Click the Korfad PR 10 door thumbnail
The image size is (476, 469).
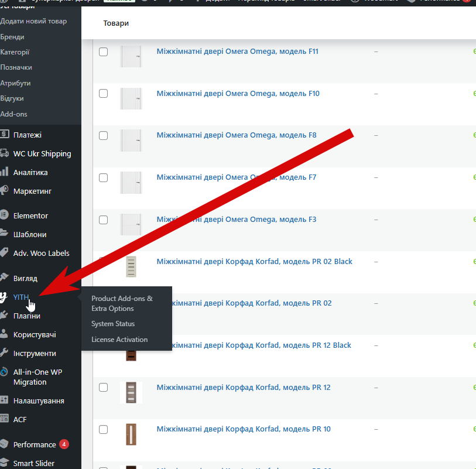[131, 434]
